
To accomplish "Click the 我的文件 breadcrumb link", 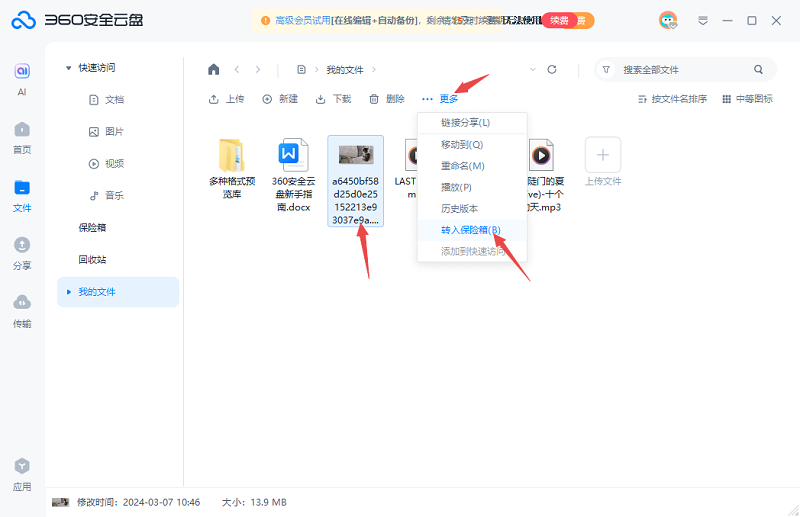I will [x=345, y=70].
